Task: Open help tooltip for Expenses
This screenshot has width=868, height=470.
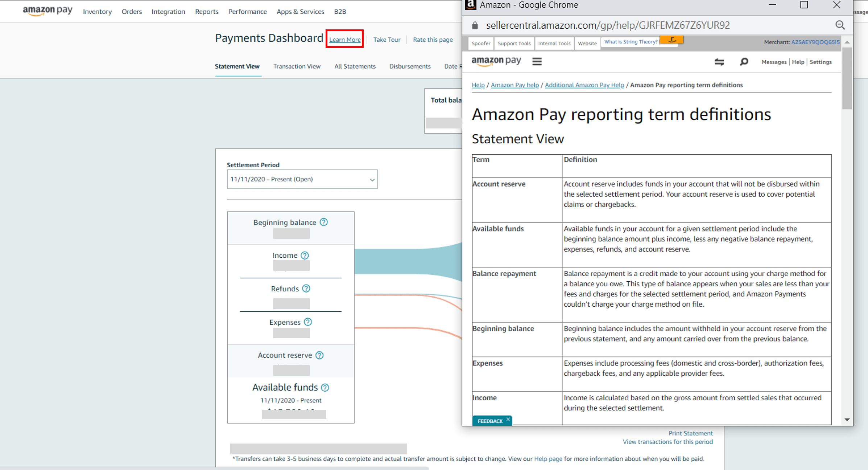Action: pyautogui.click(x=308, y=322)
